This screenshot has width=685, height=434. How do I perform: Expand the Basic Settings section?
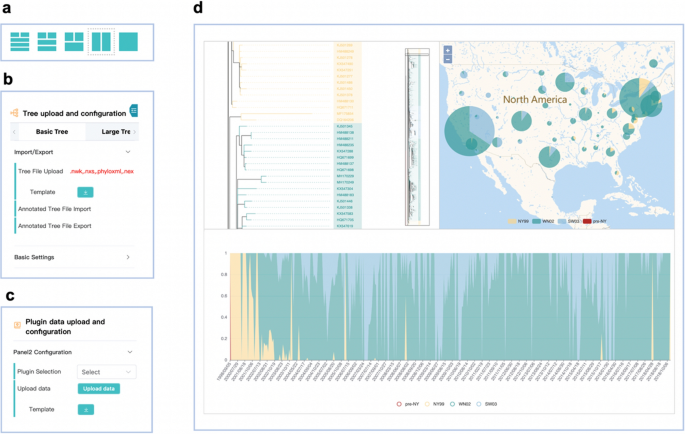point(128,257)
